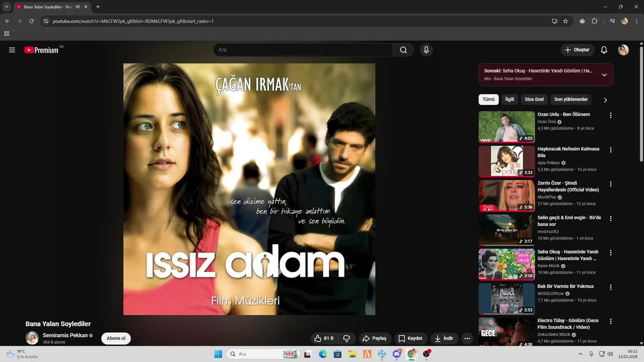Screen dimensions: 644x362
Task: Bookmark this page with the star icon
Action: click(x=566, y=21)
